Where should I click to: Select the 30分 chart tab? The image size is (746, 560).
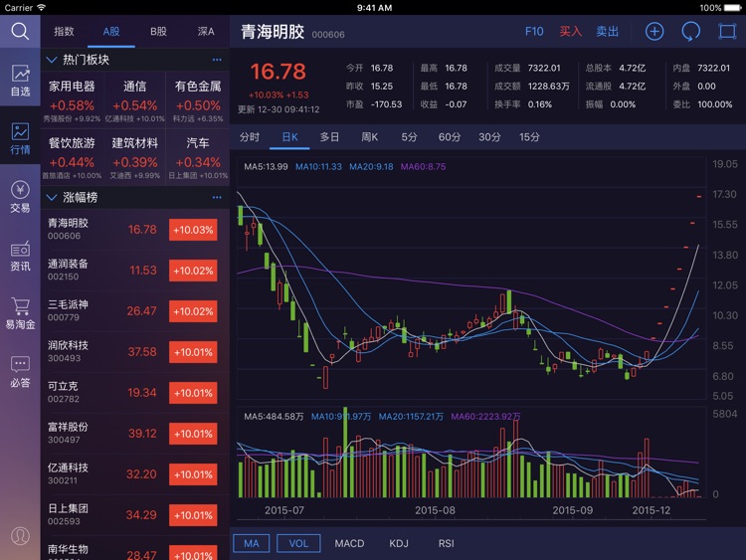tap(489, 137)
